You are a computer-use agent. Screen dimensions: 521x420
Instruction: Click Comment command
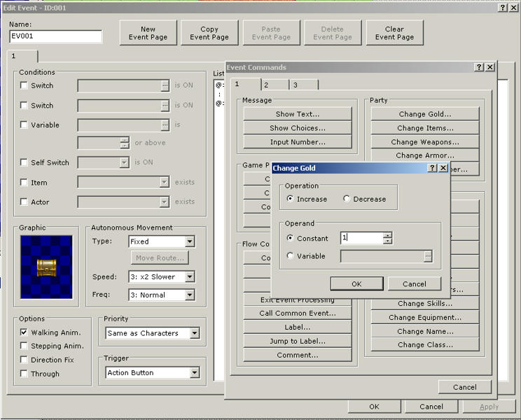coord(298,355)
